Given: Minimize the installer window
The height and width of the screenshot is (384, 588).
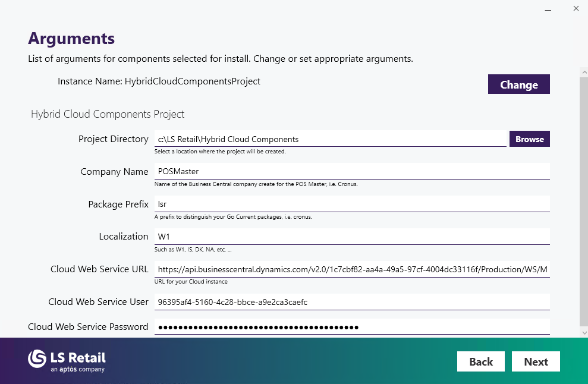Looking at the screenshot, I should (547, 9).
